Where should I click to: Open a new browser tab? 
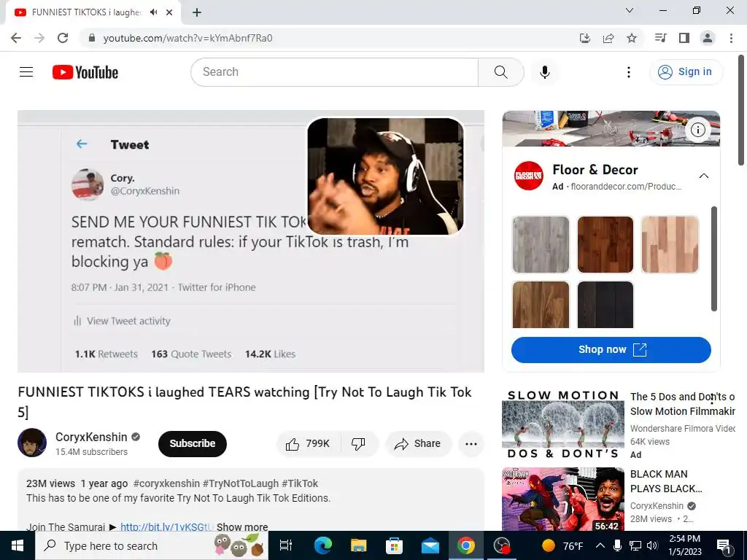pos(197,12)
